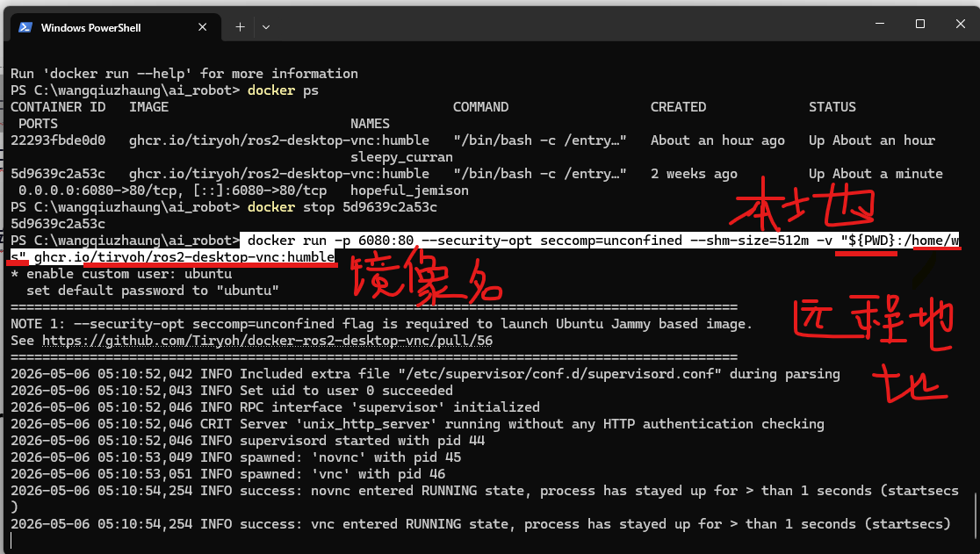Click the NOTE 1 seccomp=unconfined line

pos(381,324)
